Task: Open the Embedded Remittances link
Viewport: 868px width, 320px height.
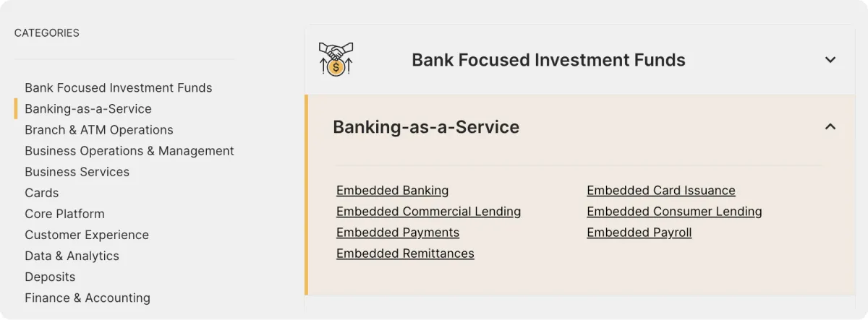Action: click(x=405, y=254)
